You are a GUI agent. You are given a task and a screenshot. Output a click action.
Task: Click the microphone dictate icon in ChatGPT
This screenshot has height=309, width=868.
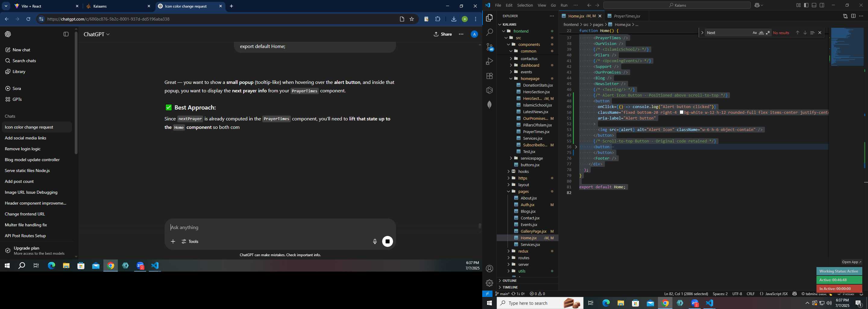[x=375, y=241]
